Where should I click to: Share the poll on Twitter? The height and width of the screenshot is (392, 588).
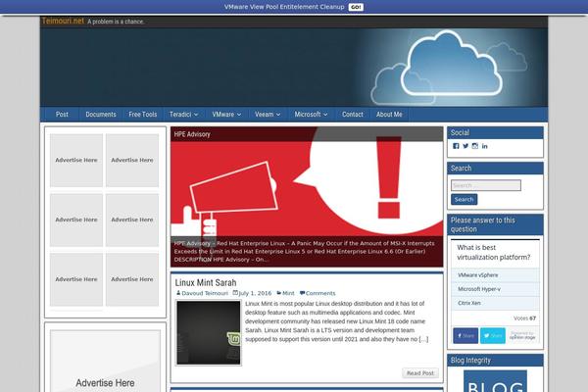pyautogui.click(x=493, y=336)
